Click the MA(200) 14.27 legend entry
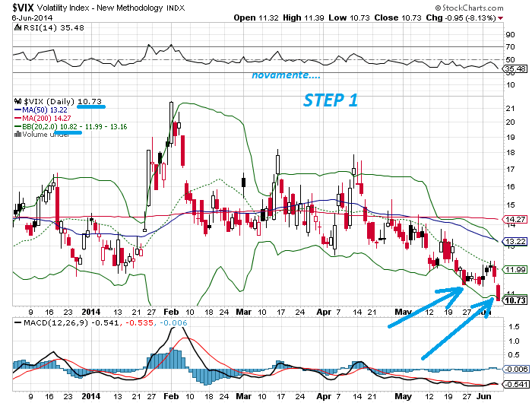This screenshot has height=403, width=532. point(46,118)
